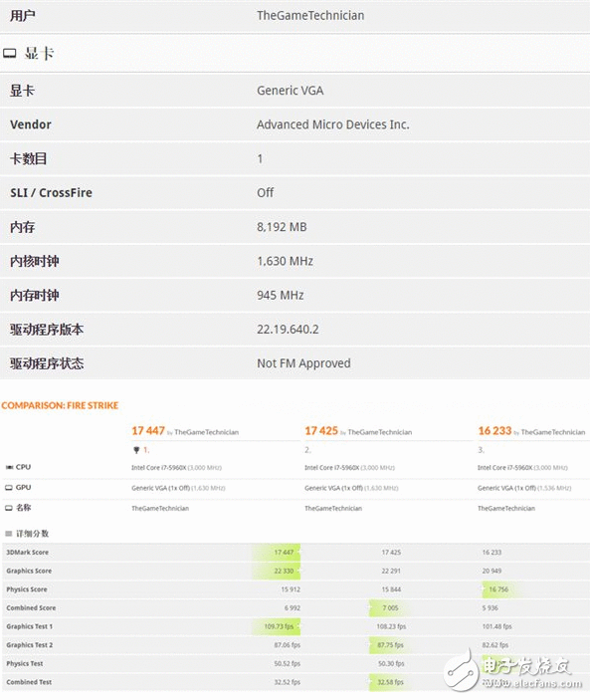Click the 详细分数 section label

pos(32,534)
